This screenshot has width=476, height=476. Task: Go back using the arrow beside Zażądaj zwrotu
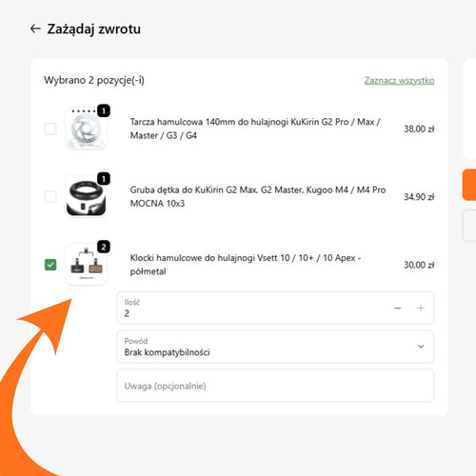click(35, 29)
